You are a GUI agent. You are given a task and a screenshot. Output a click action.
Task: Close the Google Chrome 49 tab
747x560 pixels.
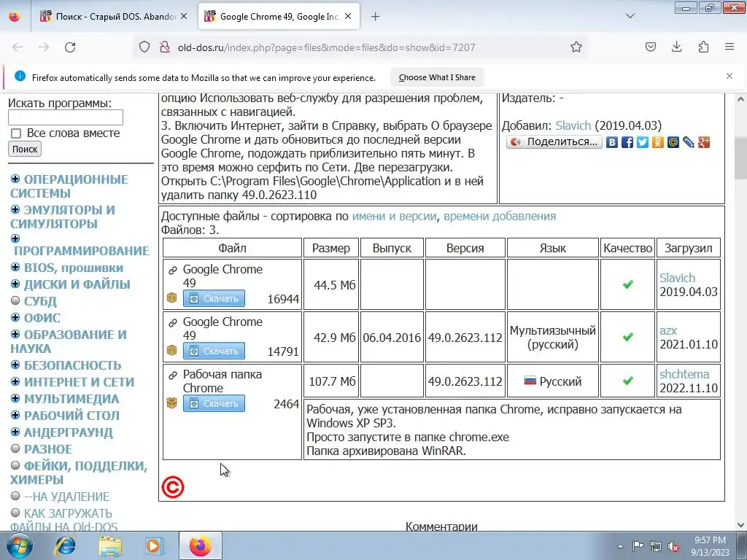(348, 17)
